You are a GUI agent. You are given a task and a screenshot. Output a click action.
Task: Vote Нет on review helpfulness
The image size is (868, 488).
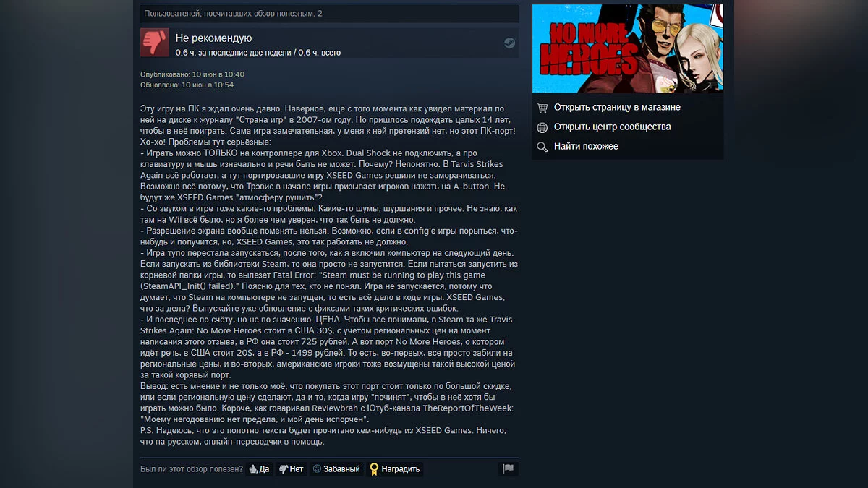292,469
